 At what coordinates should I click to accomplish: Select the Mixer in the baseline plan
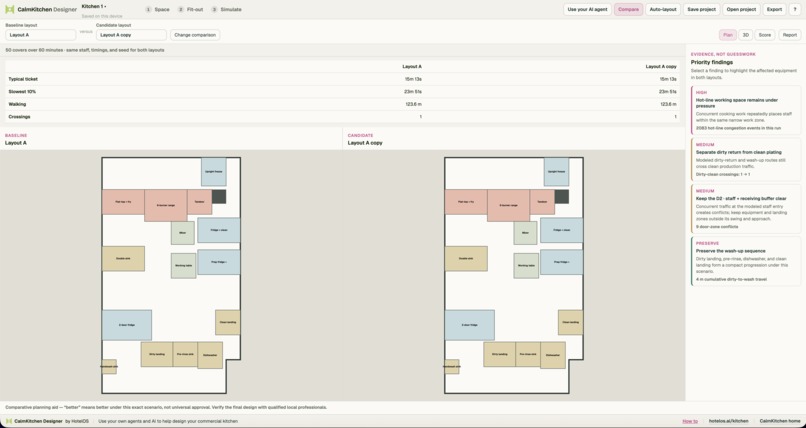click(x=182, y=233)
